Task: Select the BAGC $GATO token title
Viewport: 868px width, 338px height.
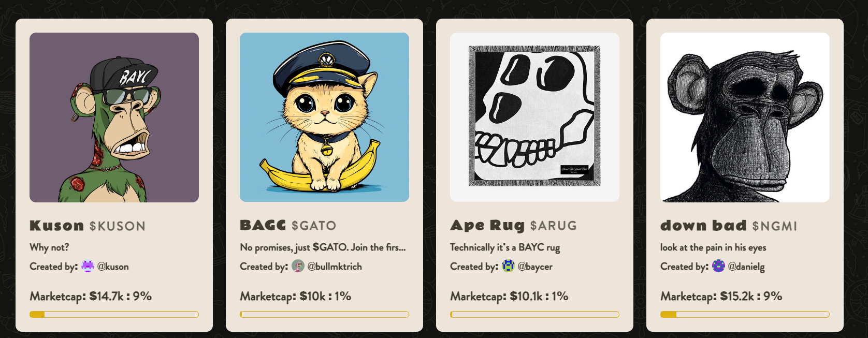Action: [288, 225]
